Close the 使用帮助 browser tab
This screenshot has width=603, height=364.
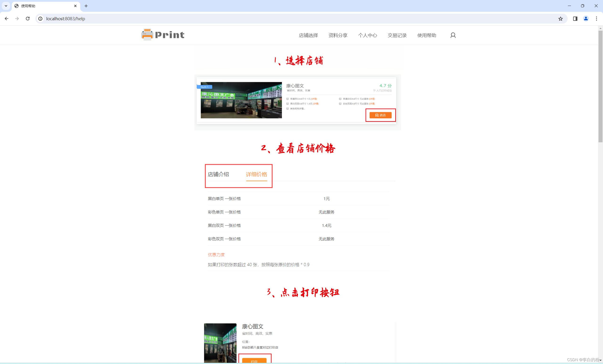click(x=75, y=6)
